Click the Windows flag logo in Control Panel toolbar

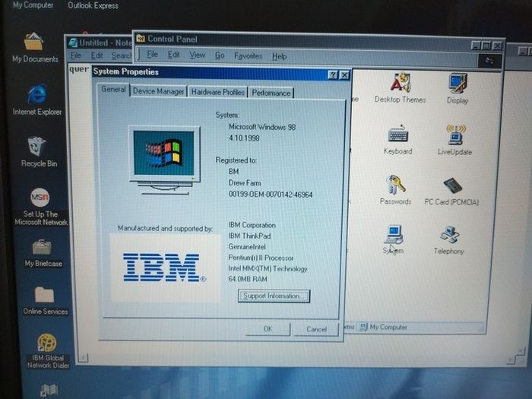489,61
